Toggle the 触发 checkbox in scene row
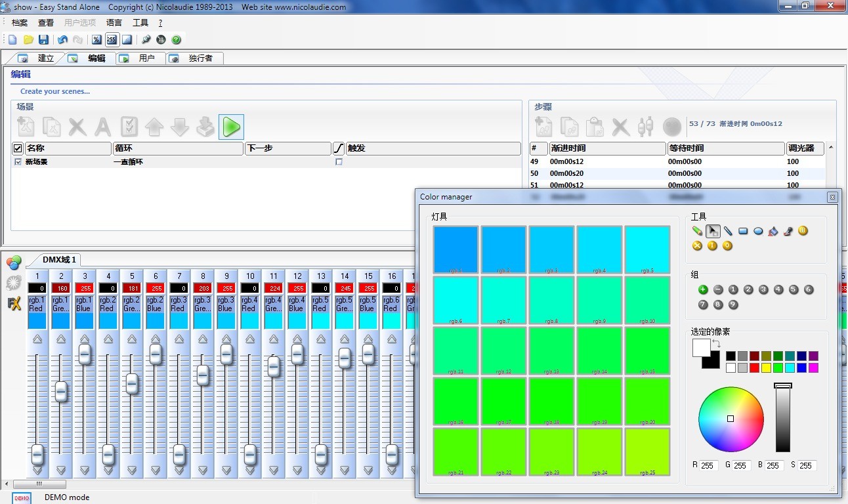The height and width of the screenshot is (504, 848). [x=339, y=162]
